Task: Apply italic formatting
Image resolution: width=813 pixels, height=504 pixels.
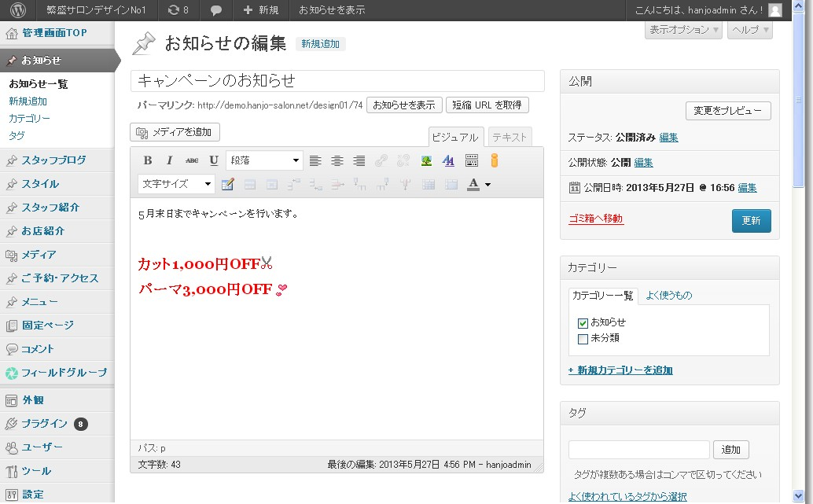Action: click(168, 160)
